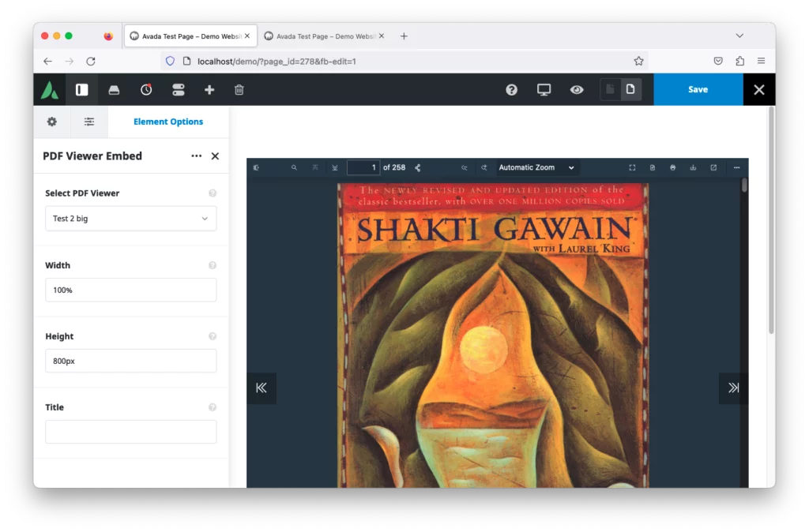The image size is (809, 532).
Task: Click the published page status icon
Action: pos(630,89)
